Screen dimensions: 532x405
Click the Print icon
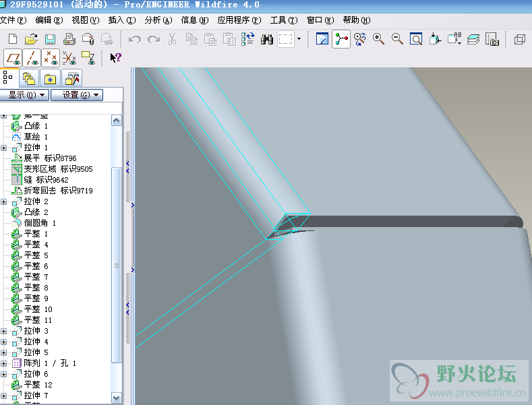pyautogui.click(x=69, y=39)
